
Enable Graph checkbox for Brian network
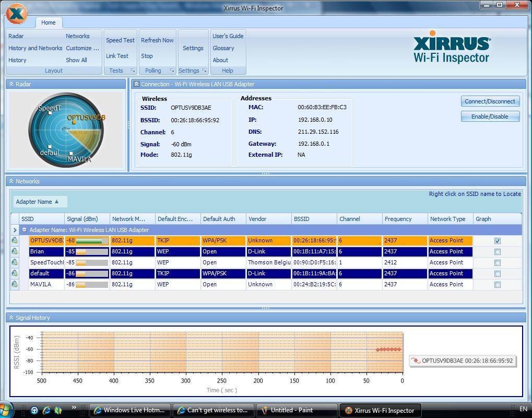(497, 252)
